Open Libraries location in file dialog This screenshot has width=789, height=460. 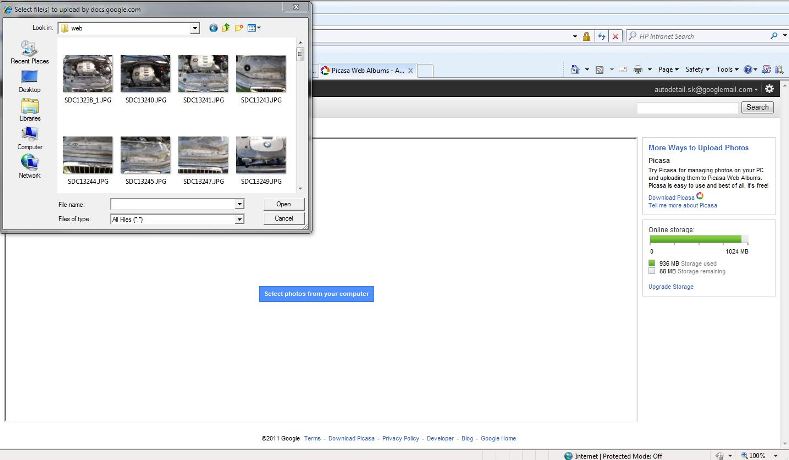pyautogui.click(x=30, y=110)
